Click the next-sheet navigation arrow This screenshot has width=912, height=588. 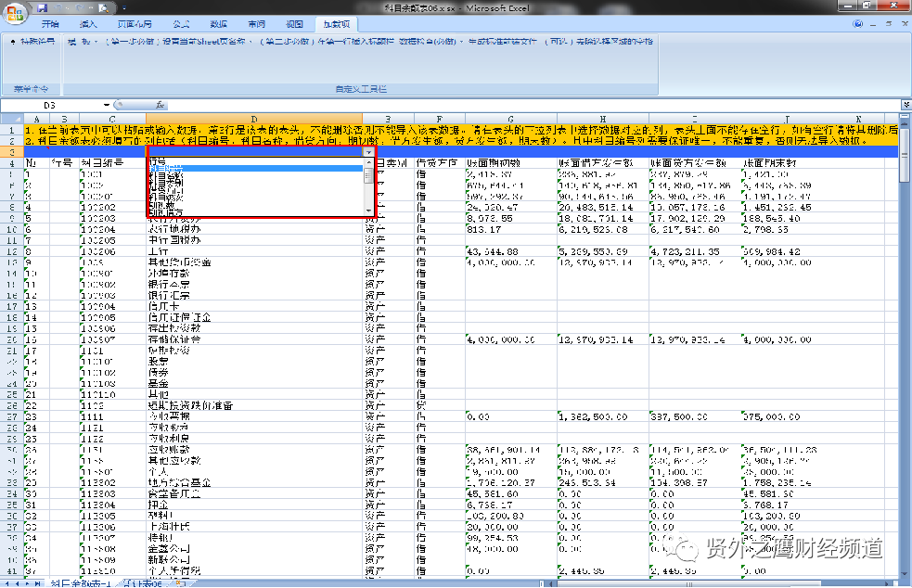pos(27,582)
